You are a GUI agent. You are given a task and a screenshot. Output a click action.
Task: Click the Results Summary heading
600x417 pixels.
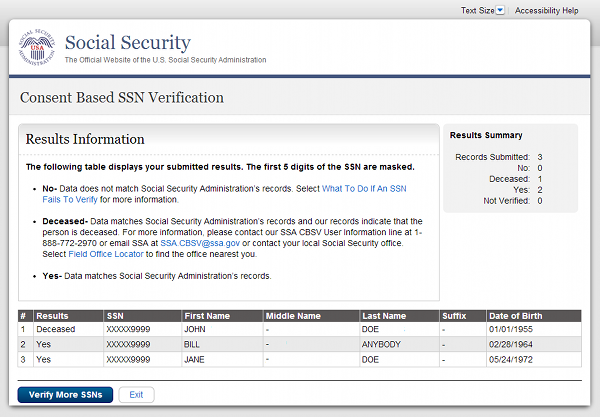[x=486, y=135]
